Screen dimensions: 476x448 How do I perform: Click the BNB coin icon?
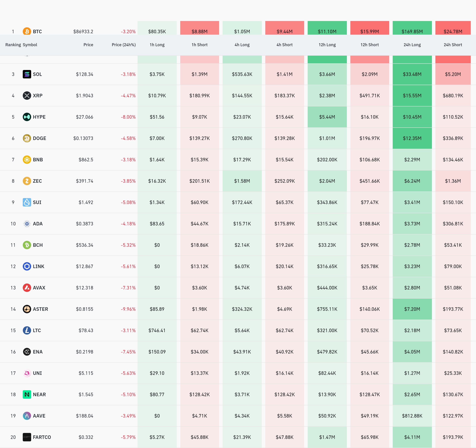click(x=27, y=159)
